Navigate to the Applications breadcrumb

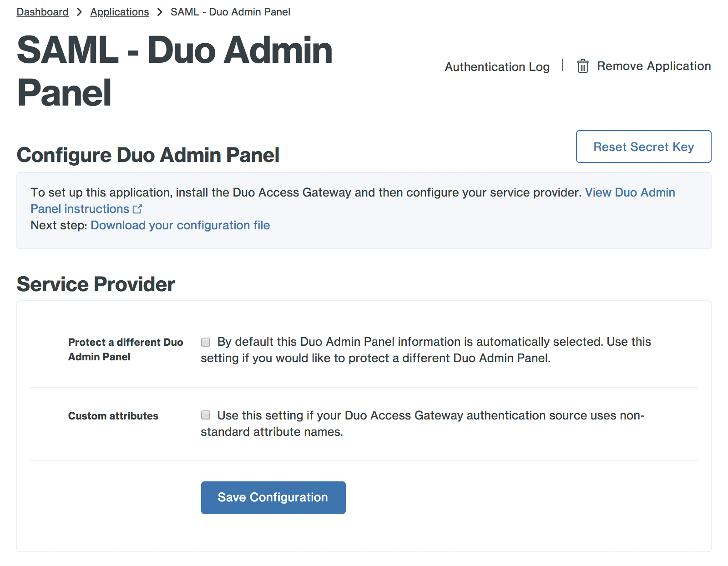(120, 11)
